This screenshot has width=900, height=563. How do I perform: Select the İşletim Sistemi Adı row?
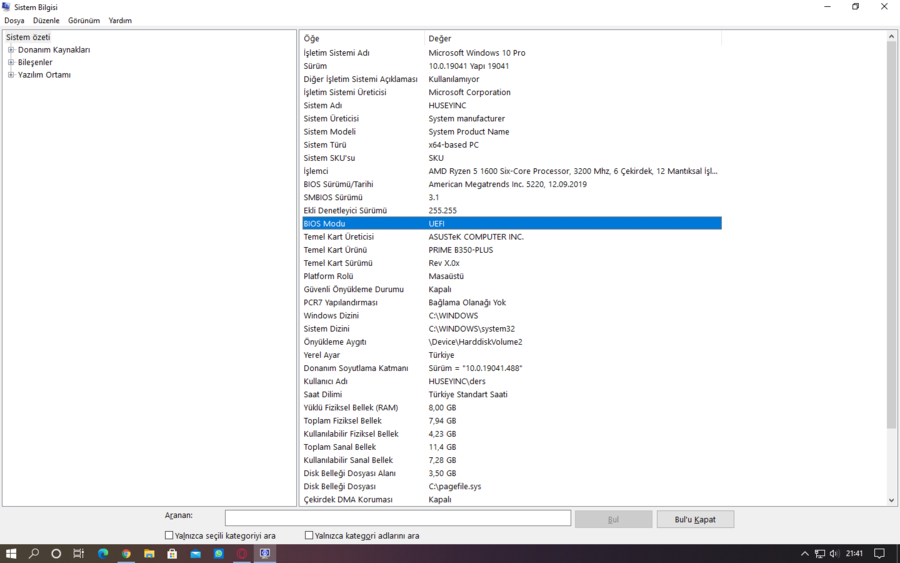point(512,53)
